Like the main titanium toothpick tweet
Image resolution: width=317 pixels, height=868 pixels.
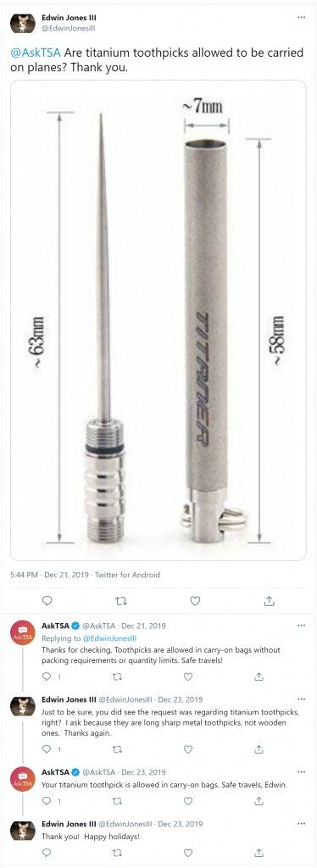(x=195, y=601)
